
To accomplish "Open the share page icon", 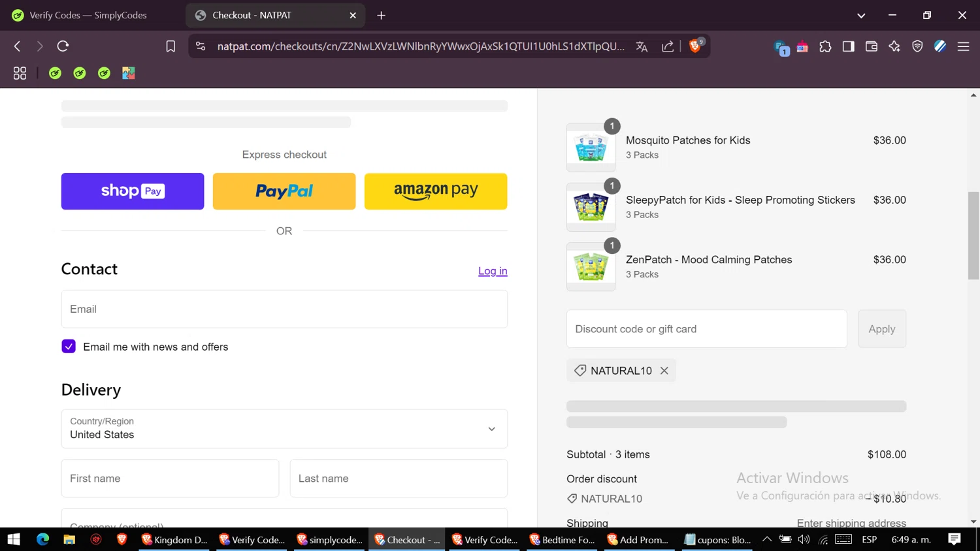I will [668, 46].
